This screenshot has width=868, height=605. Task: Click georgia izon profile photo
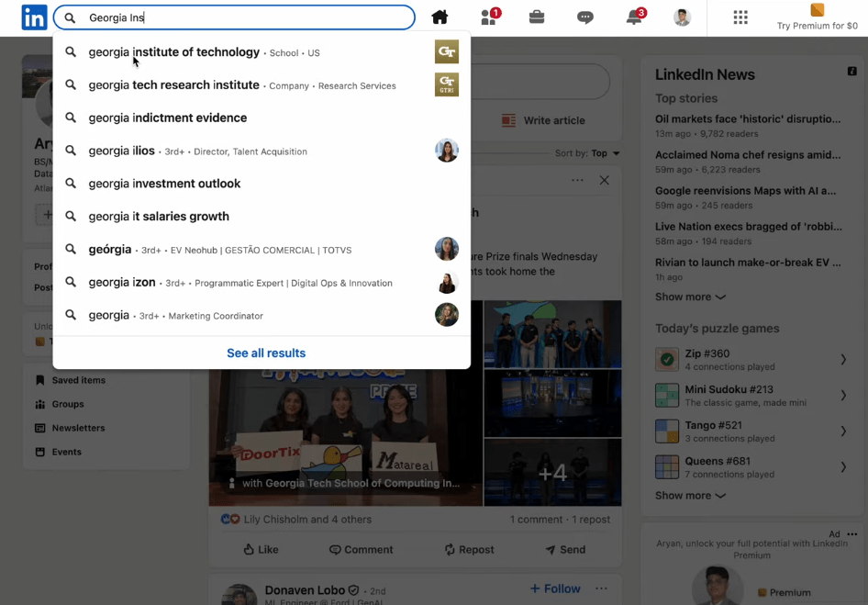point(447,282)
